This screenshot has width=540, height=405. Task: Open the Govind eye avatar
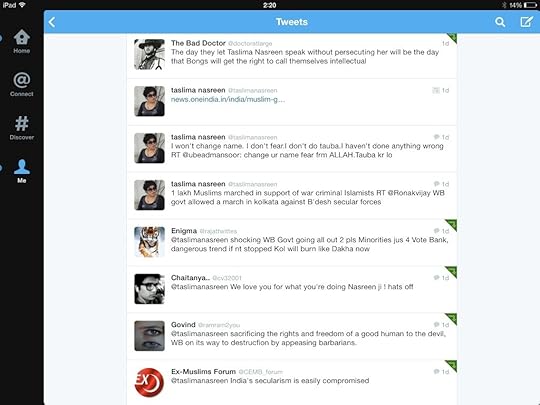(x=149, y=336)
